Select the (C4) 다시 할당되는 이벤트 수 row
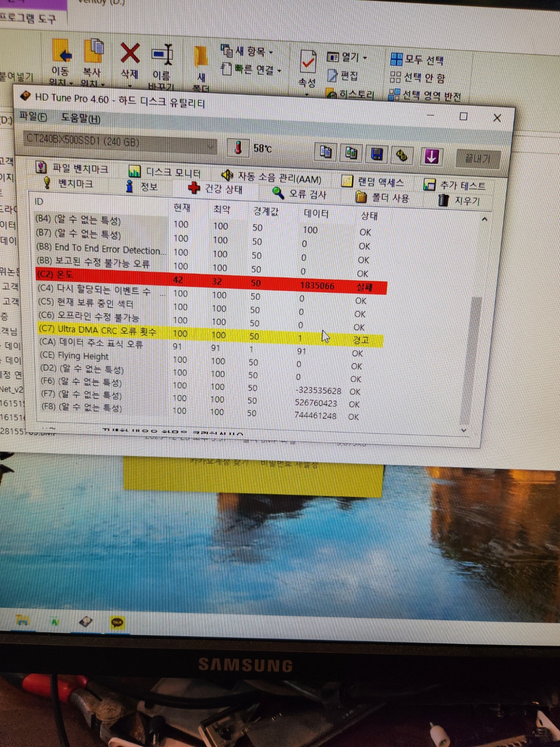Image resolution: width=560 pixels, height=747 pixels. [x=203, y=293]
